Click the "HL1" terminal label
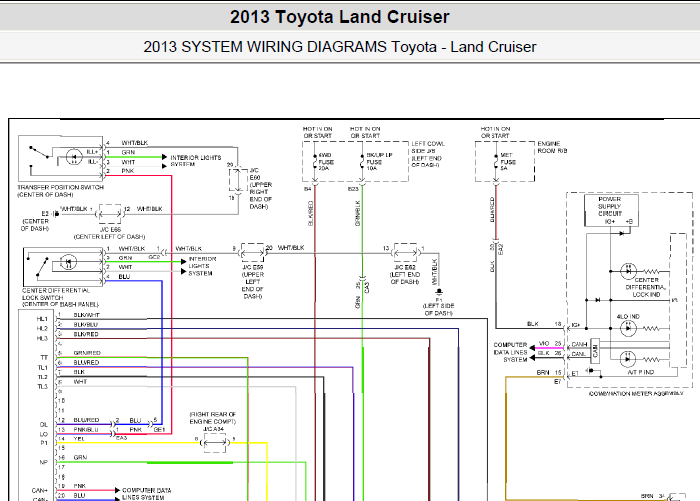700x501 pixels. pos(42,319)
